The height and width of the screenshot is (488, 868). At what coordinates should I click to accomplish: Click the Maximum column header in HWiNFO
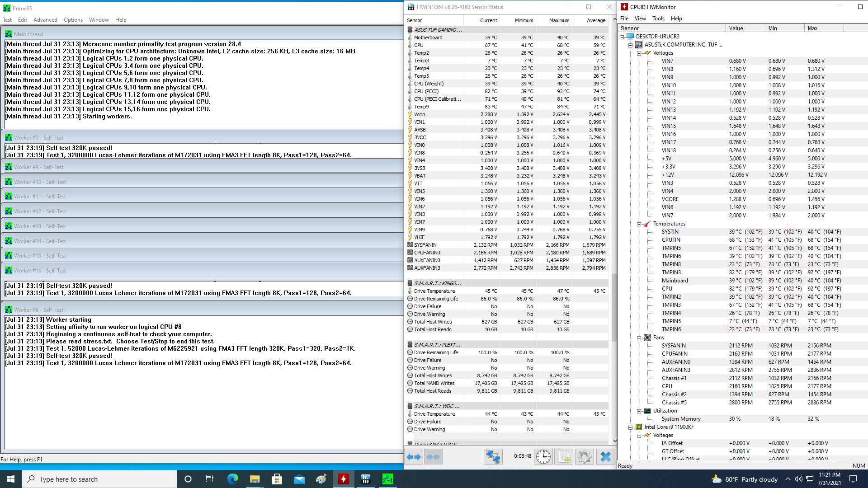pyautogui.click(x=559, y=20)
